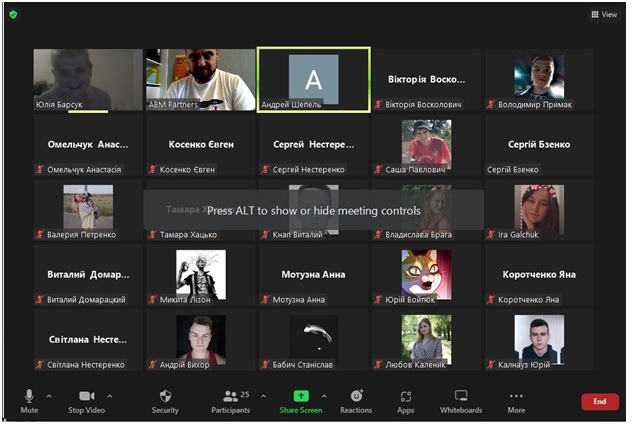
Task: Start Share Screen
Action: tap(301, 401)
